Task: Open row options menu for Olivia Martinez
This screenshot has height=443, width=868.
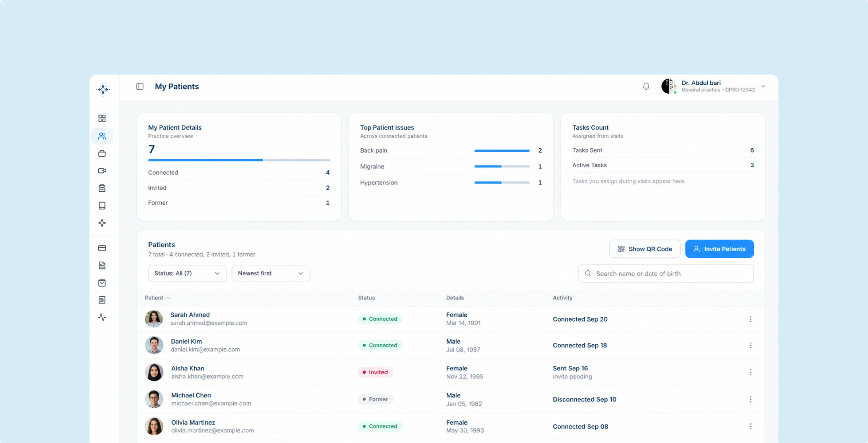Action: [750, 426]
